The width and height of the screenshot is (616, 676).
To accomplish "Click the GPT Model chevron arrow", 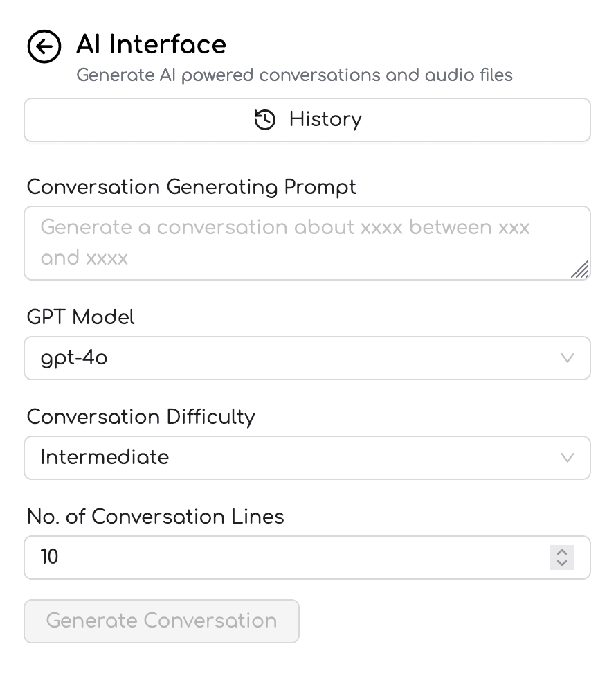I will point(567,358).
